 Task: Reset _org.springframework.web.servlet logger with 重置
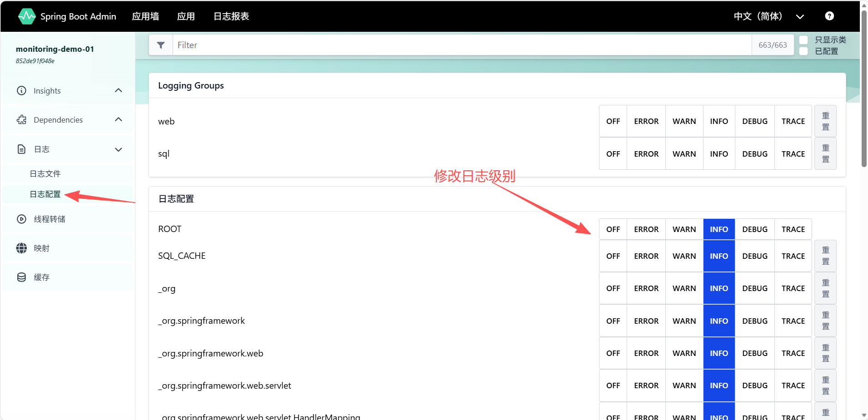[825, 385]
